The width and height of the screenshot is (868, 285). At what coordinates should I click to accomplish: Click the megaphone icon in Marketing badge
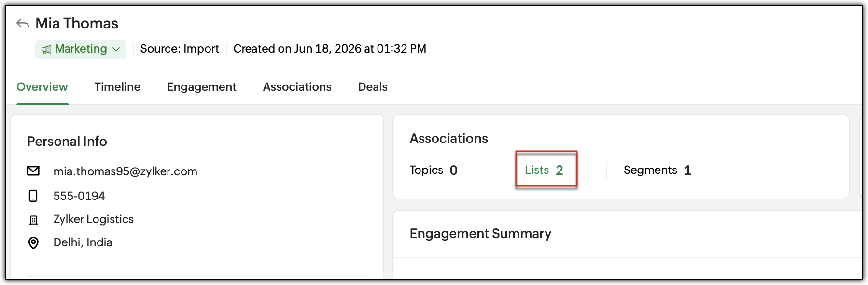pyautogui.click(x=46, y=49)
